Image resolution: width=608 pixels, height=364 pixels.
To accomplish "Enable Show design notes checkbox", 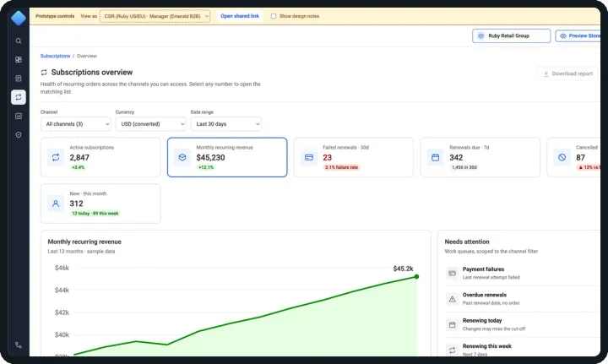I will (x=274, y=16).
